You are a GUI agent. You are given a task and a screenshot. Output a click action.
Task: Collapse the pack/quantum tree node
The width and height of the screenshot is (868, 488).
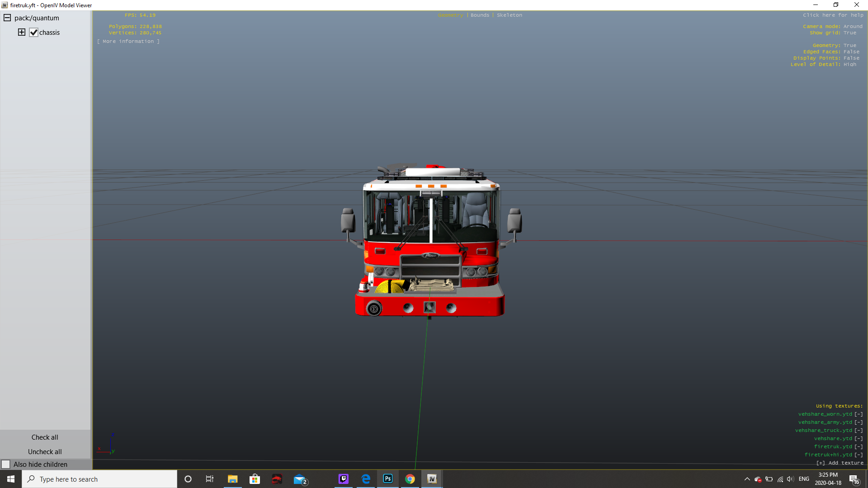pos(7,18)
